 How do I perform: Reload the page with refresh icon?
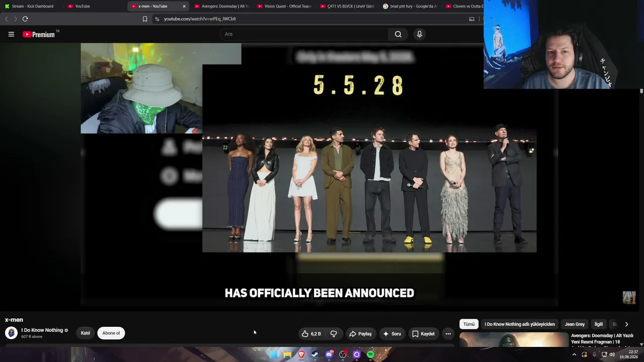coord(25,19)
